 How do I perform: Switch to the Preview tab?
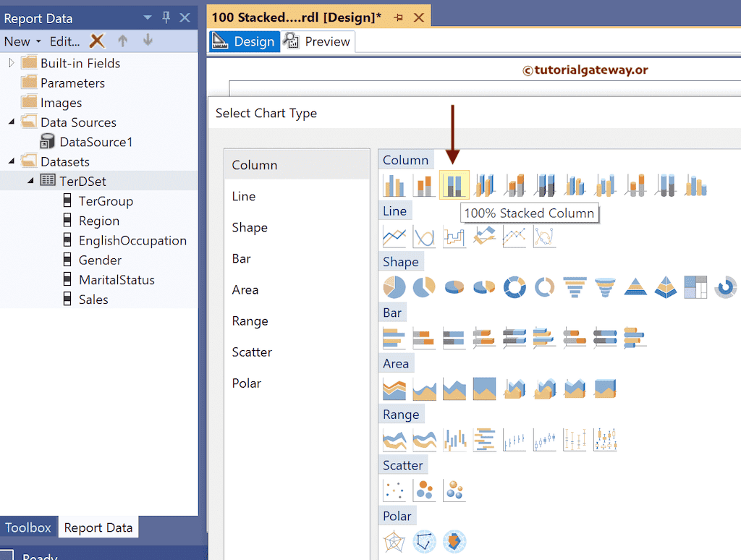pyautogui.click(x=318, y=41)
